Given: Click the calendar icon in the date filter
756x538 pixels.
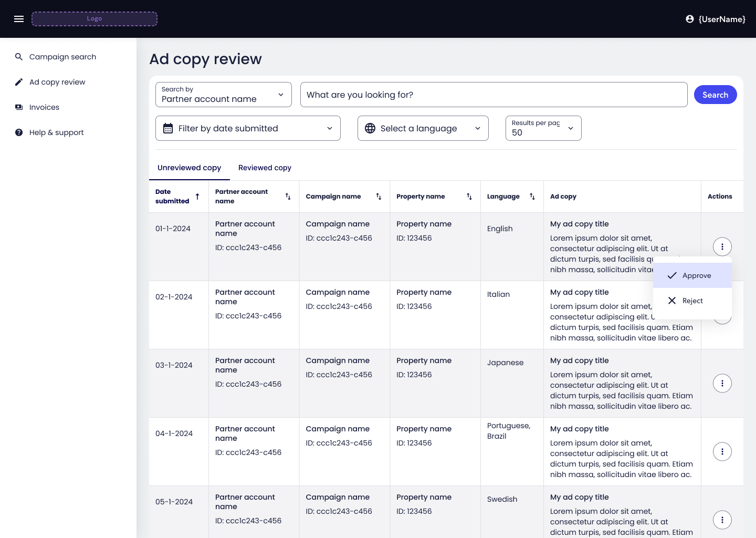Looking at the screenshot, I should point(168,128).
